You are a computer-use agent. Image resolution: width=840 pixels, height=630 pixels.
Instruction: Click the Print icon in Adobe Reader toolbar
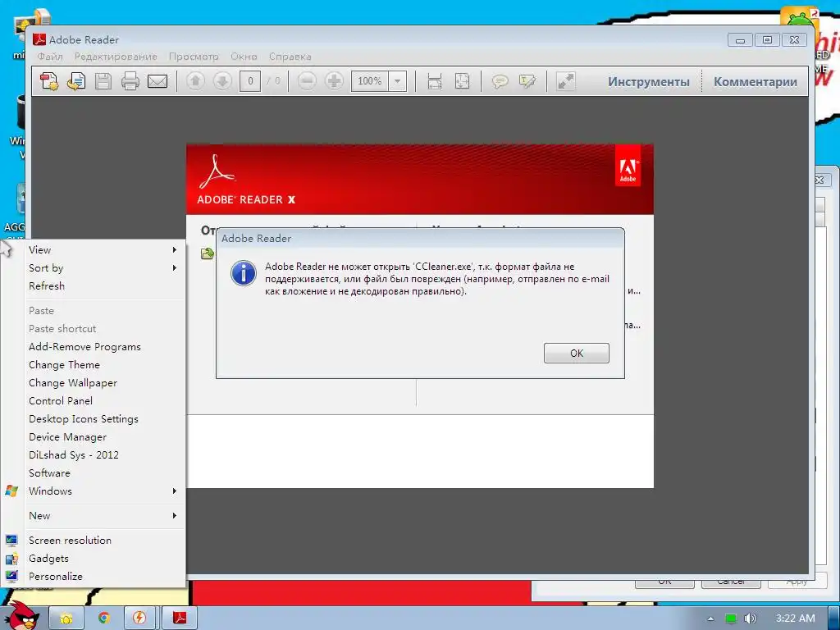tap(130, 81)
